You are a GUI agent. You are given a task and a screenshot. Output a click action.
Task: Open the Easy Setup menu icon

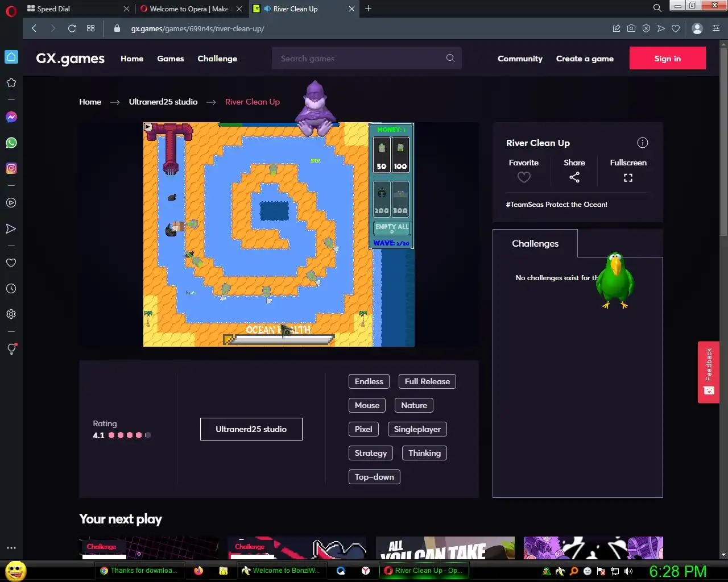[x=716, y=28]
